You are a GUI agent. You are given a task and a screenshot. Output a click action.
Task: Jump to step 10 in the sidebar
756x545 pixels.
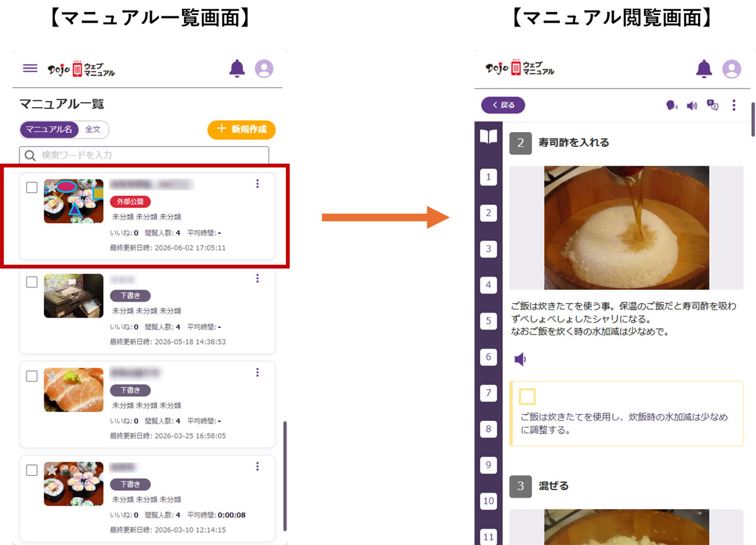point(488,502)
